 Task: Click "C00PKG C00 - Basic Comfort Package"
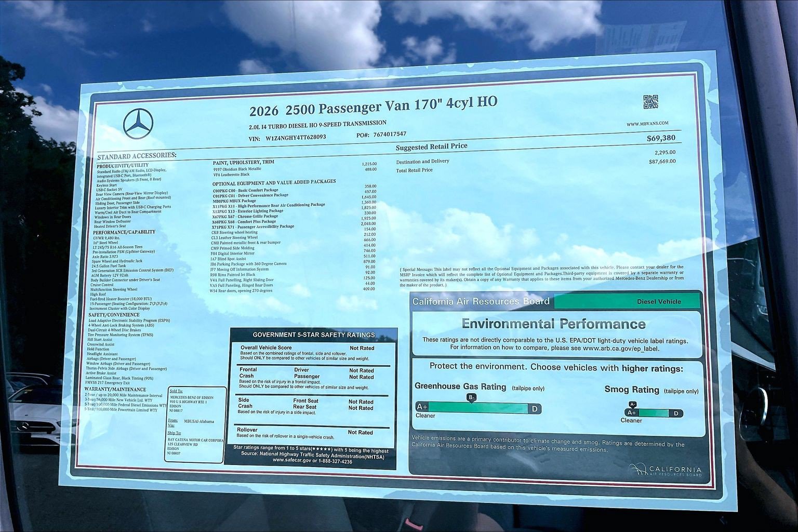tap(245, 190)
